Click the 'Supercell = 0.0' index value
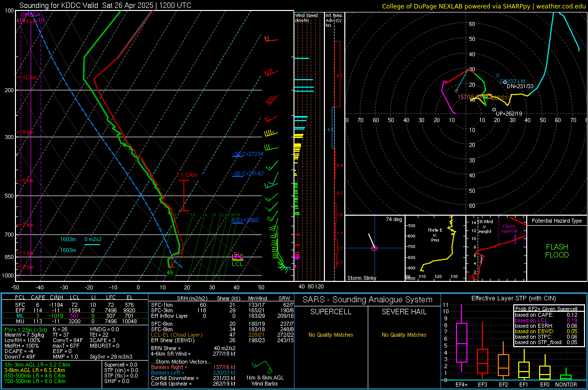 click(x=121, y=365)
